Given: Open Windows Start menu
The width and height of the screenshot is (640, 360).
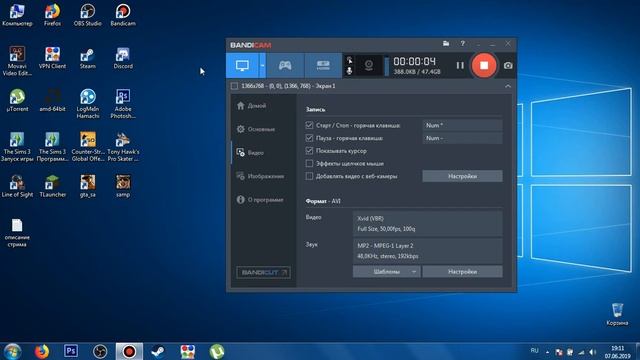Looking at the screenshot, I should [x=12, y=351].
